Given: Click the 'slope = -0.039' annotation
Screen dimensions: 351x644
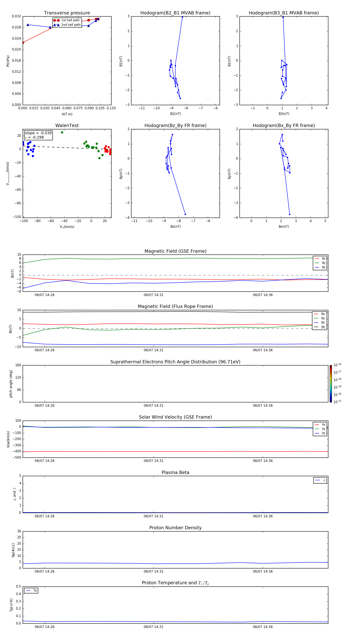Looking at the screenshot, I should point(38,133).
